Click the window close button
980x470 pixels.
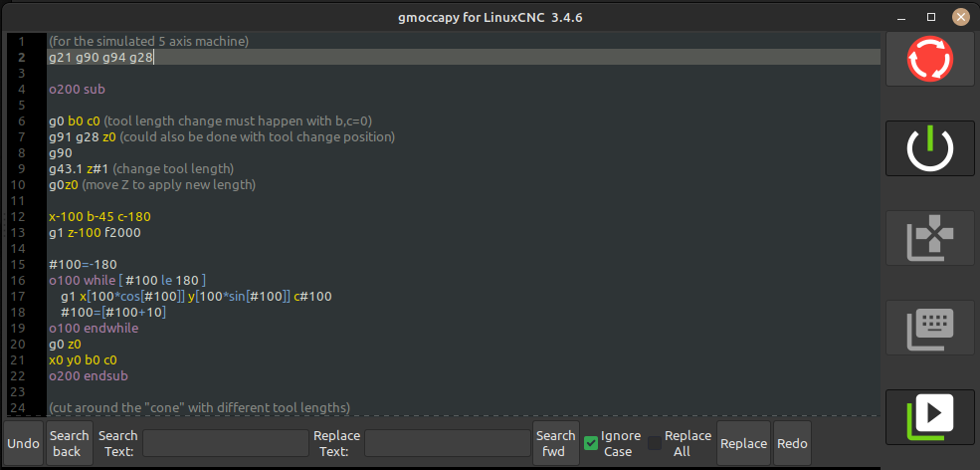point(961,17)
